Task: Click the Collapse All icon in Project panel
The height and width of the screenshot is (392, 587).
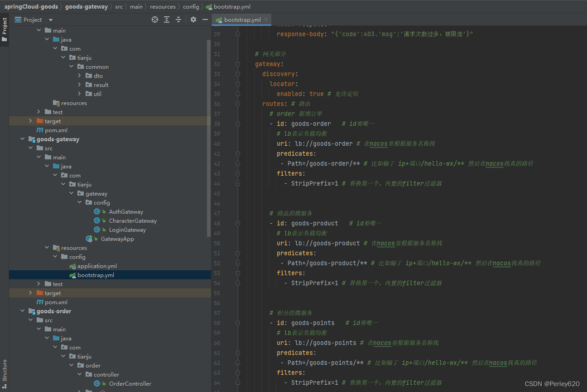Action: [178, 19]
